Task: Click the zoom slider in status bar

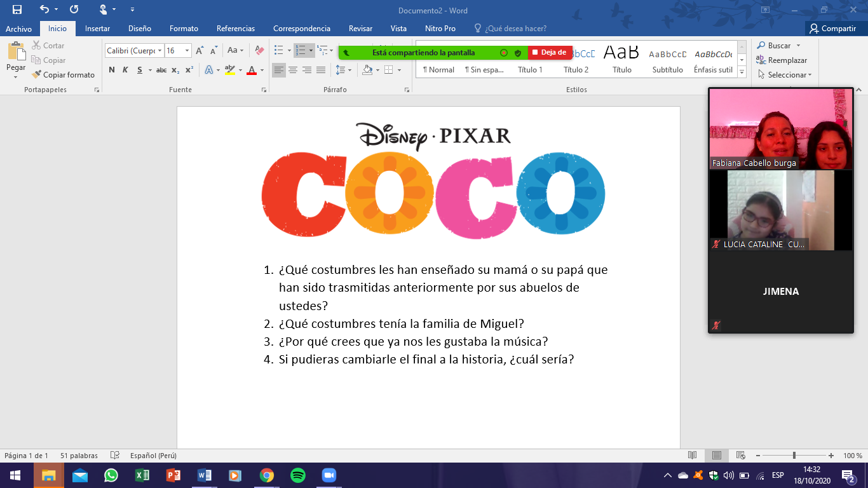Action: pos(794,456)
